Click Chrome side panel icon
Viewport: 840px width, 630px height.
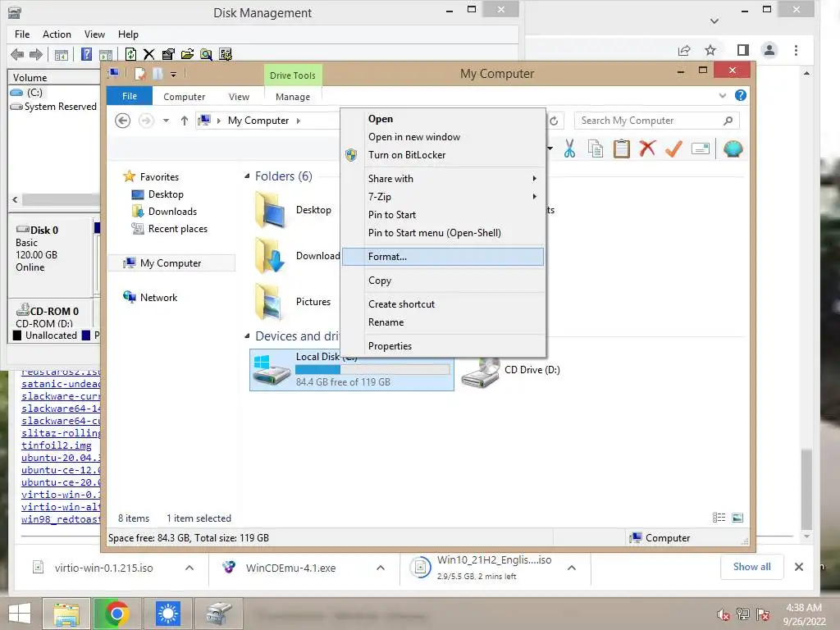(x=743, y=50)
